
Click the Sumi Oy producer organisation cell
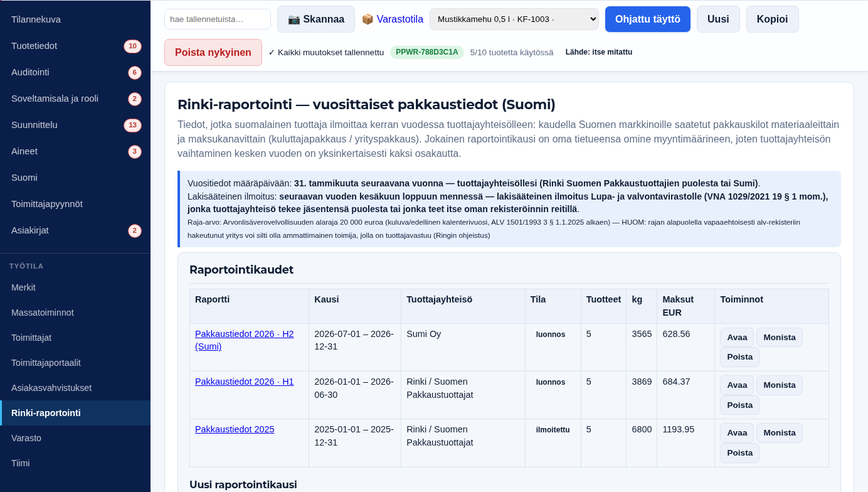tap(463, 347)
